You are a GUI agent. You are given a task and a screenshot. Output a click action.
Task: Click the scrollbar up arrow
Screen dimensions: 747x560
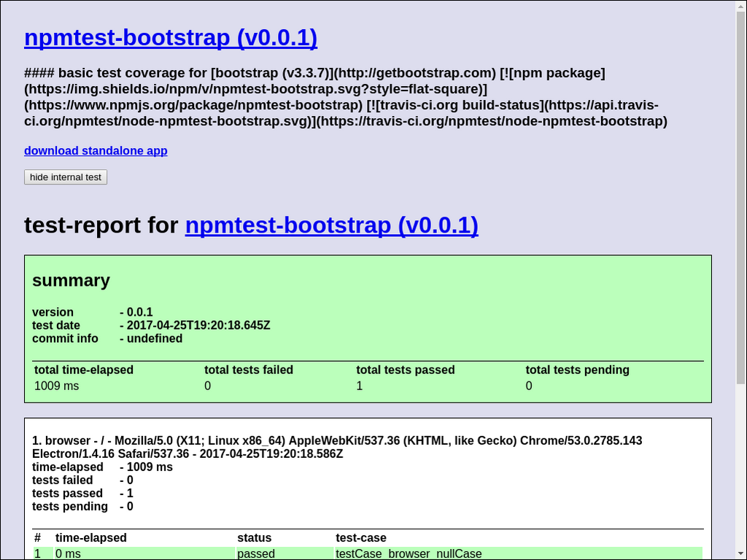[740, 6]
